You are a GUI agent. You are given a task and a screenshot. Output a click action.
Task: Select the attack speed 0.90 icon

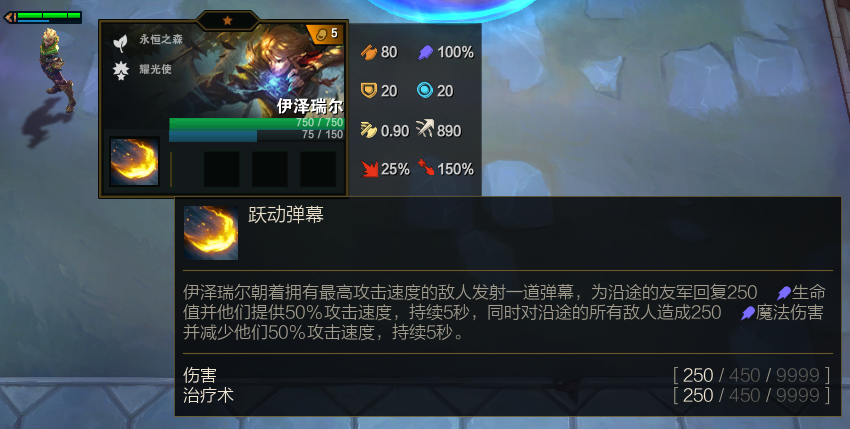click(x=369, y=130)
